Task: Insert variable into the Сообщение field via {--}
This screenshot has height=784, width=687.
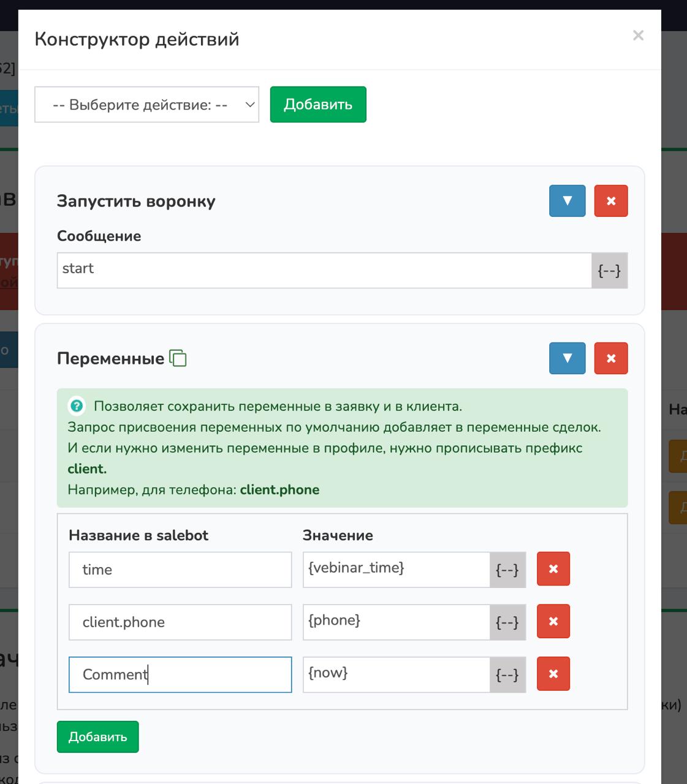Action: point(609,271)
